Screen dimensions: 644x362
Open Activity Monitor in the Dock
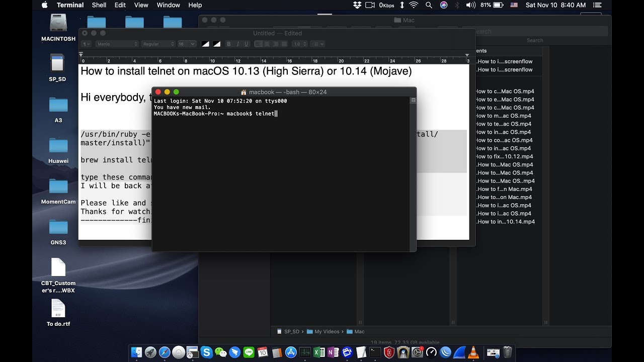click(x=305, y=352)
